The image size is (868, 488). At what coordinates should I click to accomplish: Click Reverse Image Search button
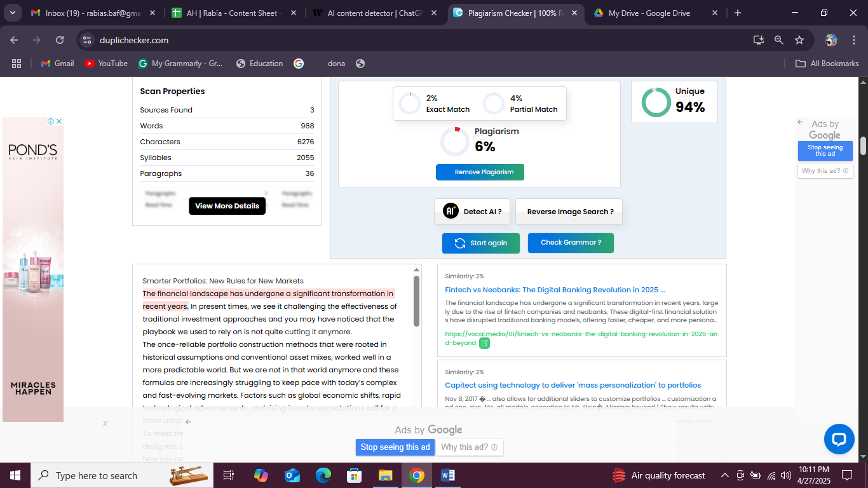coord(569,212)
